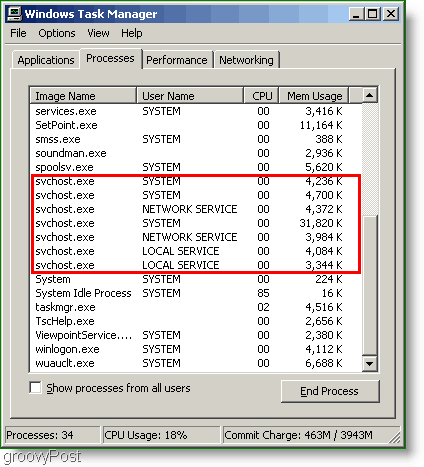Image resolution: width=424 pixels, height=467 pixels.
Task: Click the Processes: 34 status entry
Action: (x=52, y=435)
